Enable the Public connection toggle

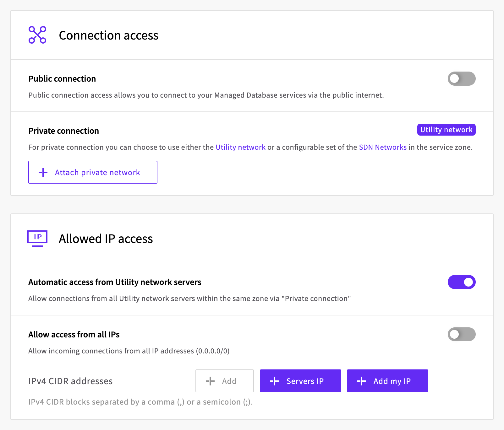coord(462,79)
